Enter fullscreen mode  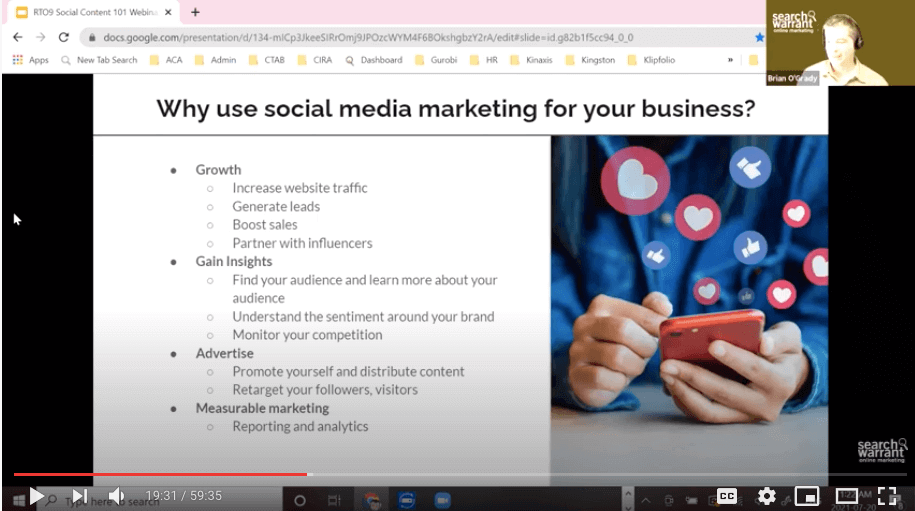(x=887, y=496)
